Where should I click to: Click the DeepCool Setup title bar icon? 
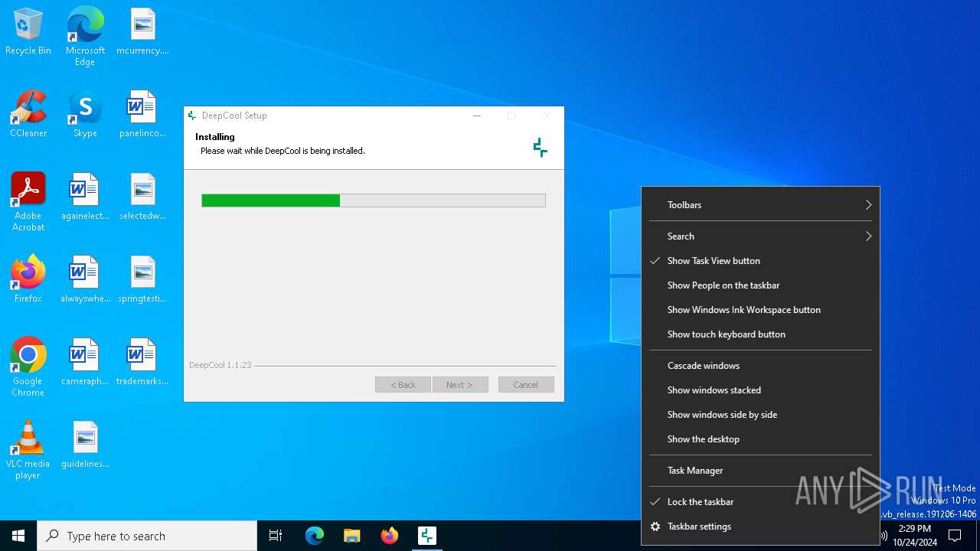(x=192, y=116)
